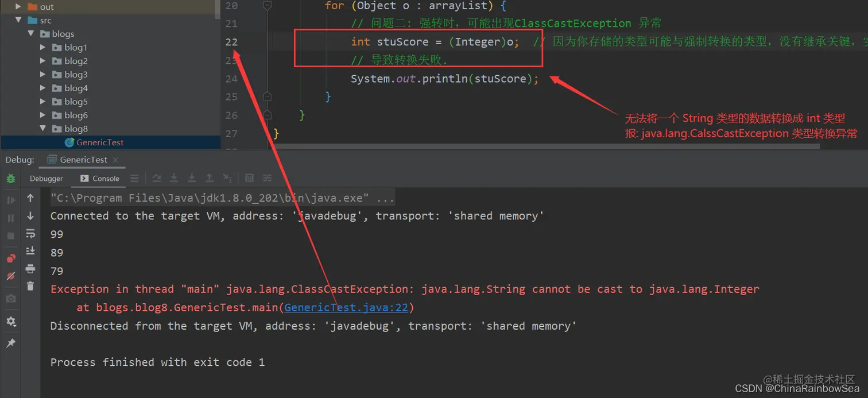This screenshot has width=868, height=398.
Task: Click the Pin Tab icon
Action: tap(11, 343)
